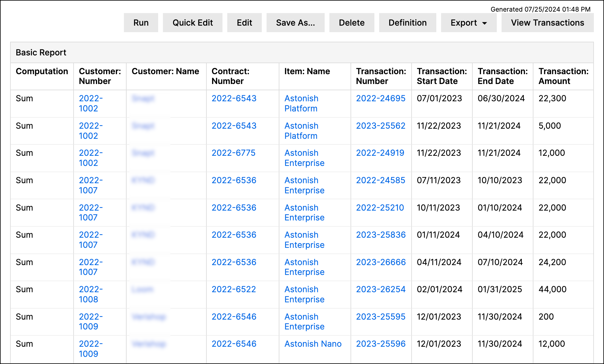Click the Run button
Image resolution: width=604 pixels, height=364 pixels.
tap(141, 23)
